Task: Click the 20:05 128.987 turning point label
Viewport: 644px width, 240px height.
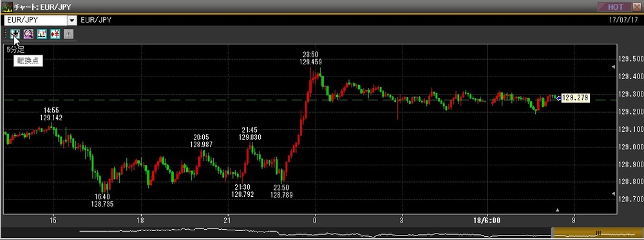Action: click(201, 141)
